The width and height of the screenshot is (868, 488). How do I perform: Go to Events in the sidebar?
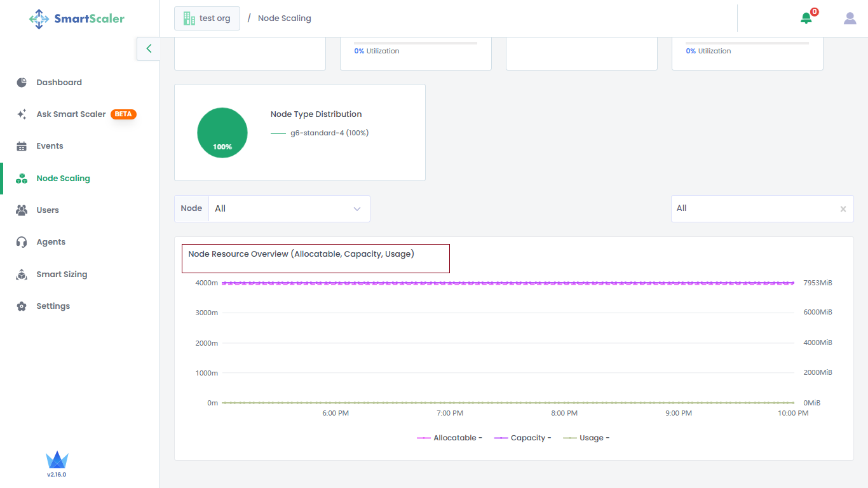tap(50, 146)
